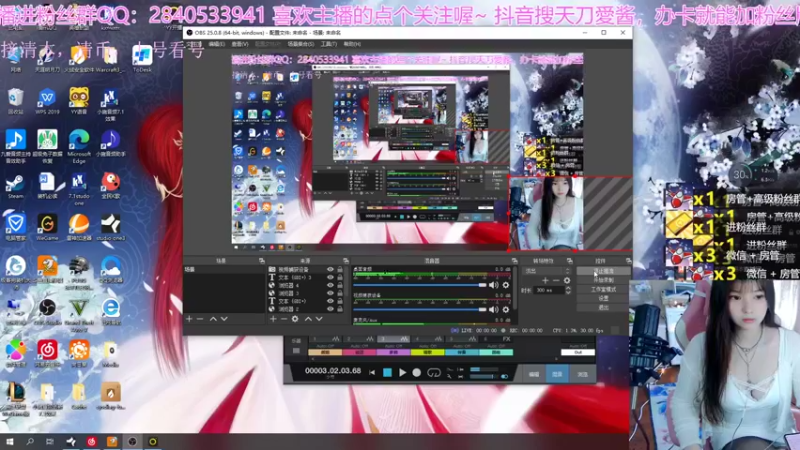Click the 退出 button in OBS
800x450 pixels.
coord(604,307)
